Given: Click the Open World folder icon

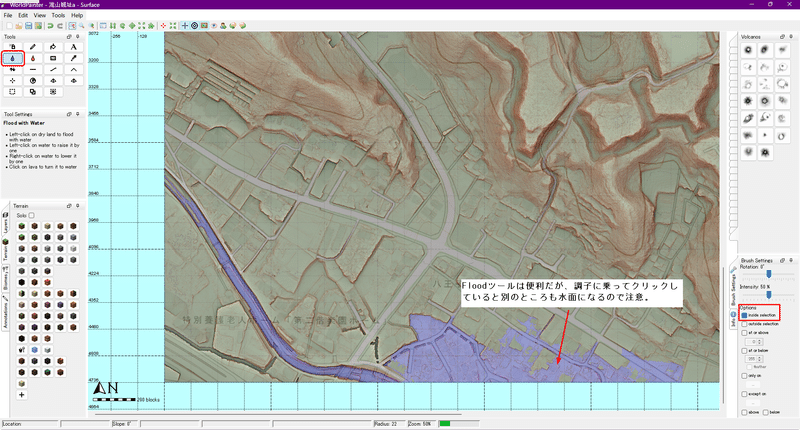Looking at the screenshot, I should [19, 26].
